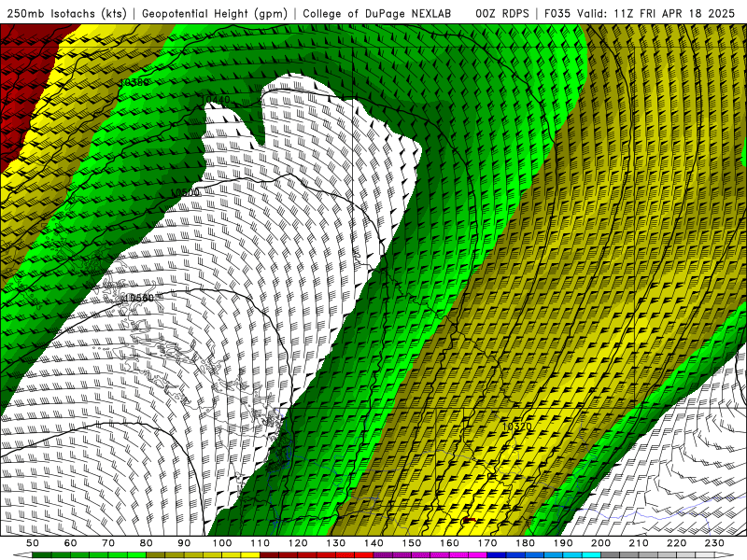The width and height of the screenshot is (747, 560).
Task: Click the 50 value on the color scale
Action: pos(33,543)
